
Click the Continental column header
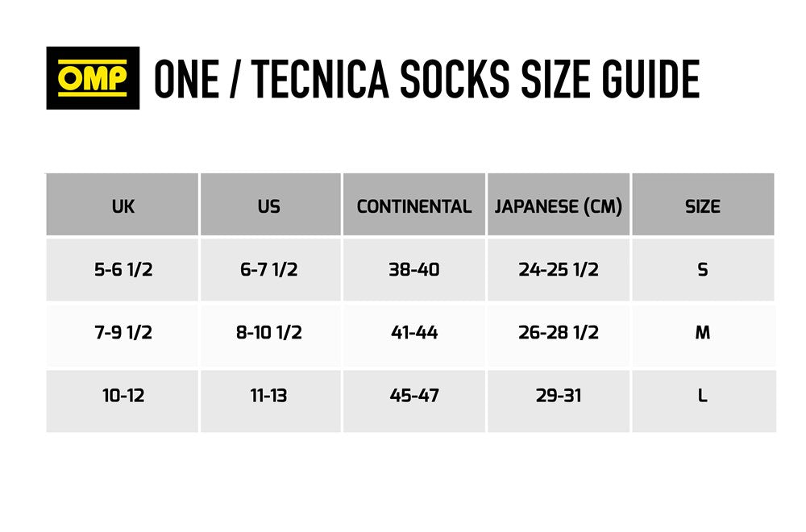414,206
